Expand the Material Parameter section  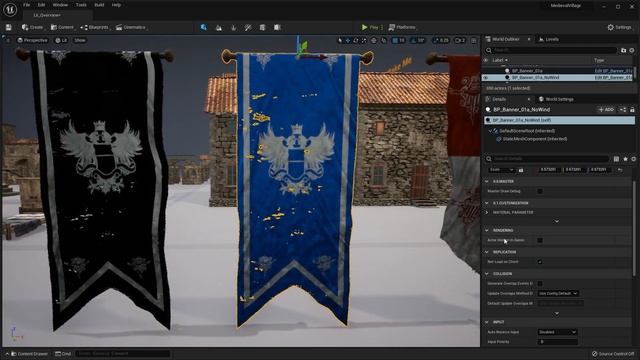(x=487, y=212)
